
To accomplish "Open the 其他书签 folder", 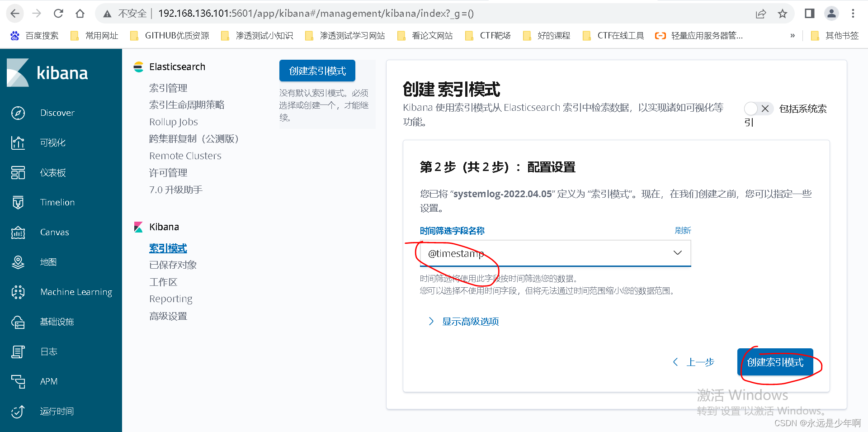I will click(x=835, y=36).
